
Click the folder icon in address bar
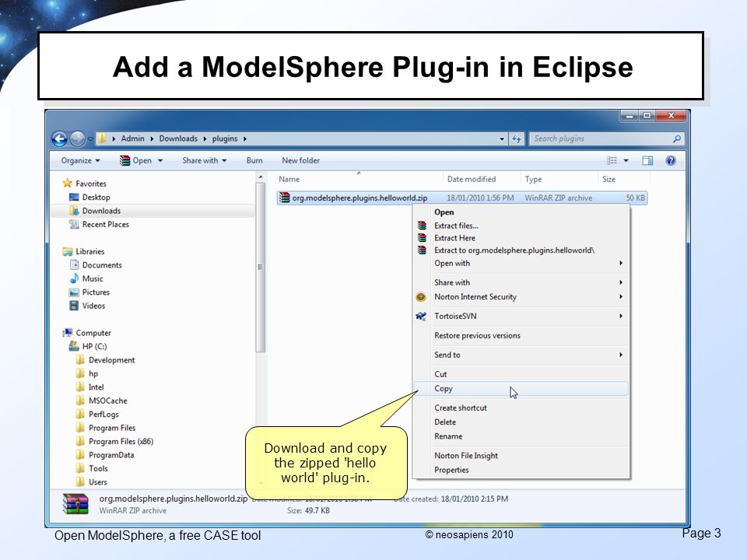click(102, 138)
